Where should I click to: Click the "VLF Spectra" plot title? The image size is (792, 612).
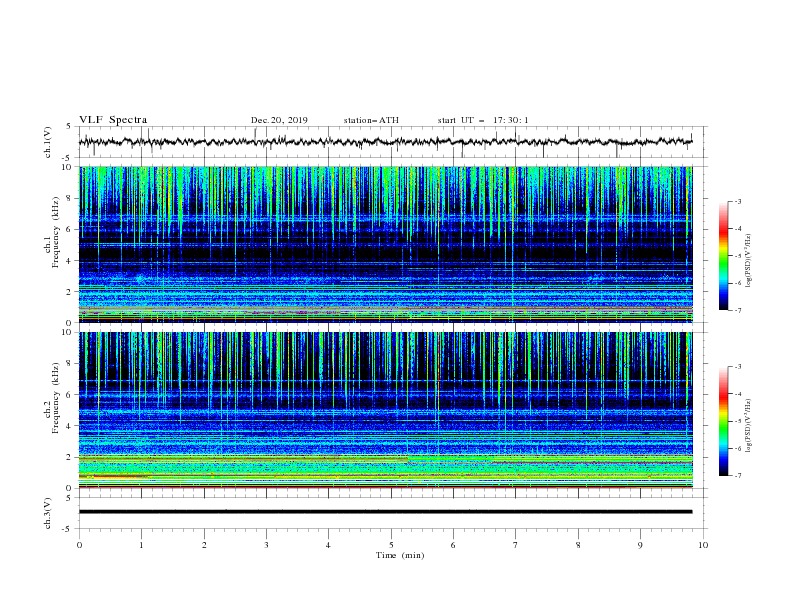point(113,120)
